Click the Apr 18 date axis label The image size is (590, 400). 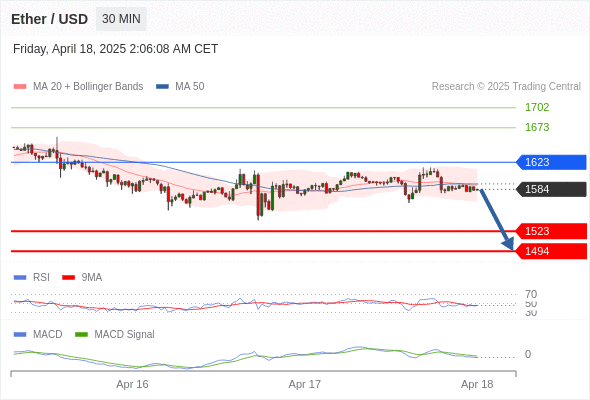click(477, 384)
